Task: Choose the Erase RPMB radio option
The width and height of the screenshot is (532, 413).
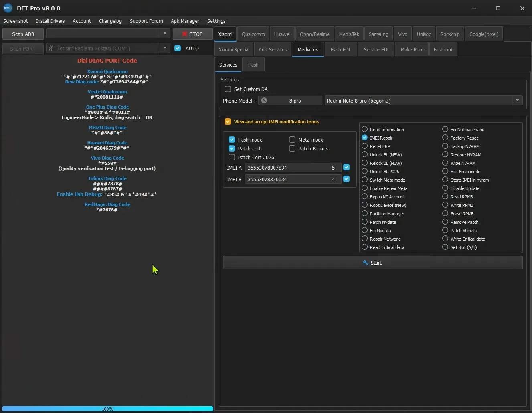Action: (x=445, y=213)
